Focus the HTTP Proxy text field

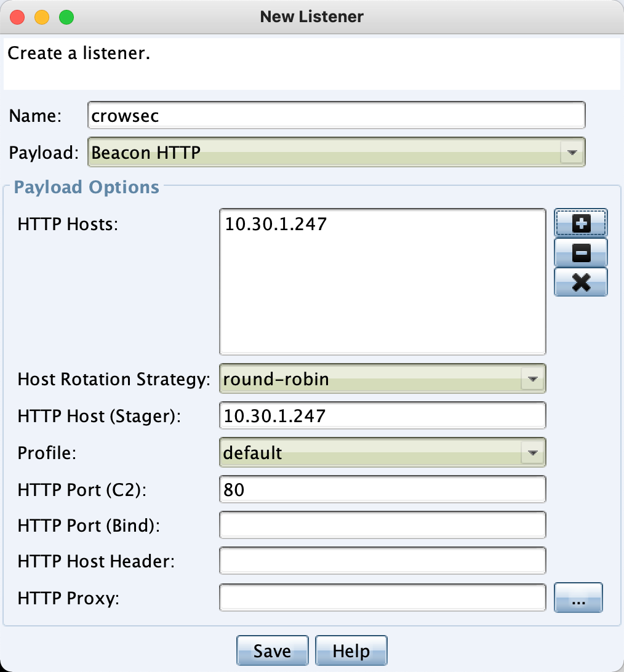pyautogui.click(x=382, y=598)
